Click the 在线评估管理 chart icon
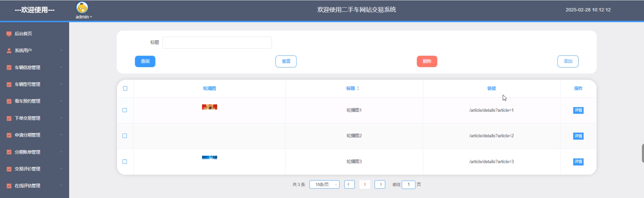Screen dimensions: 644x198 (9, 186)
